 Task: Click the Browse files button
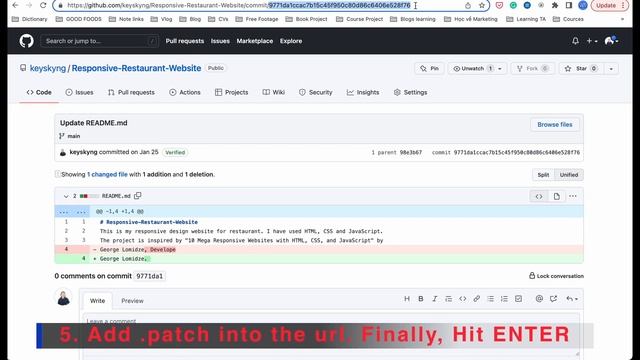[555, 124]
